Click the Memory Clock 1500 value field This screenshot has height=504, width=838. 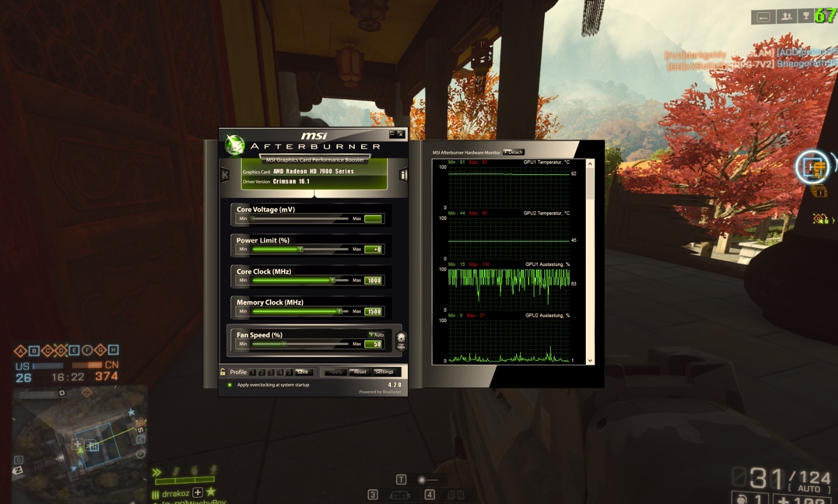click(x=373, y=311)
